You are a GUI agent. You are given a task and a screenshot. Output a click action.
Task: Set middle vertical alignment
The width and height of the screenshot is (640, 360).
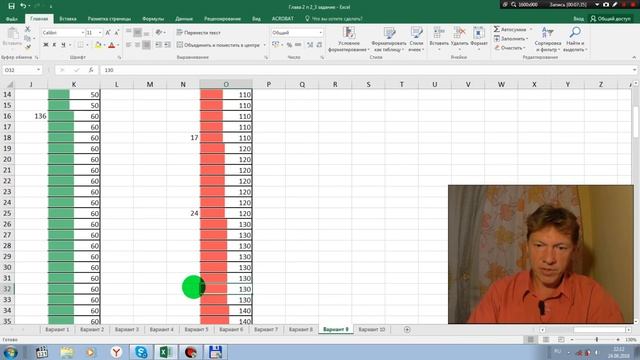tap(138, 32)
